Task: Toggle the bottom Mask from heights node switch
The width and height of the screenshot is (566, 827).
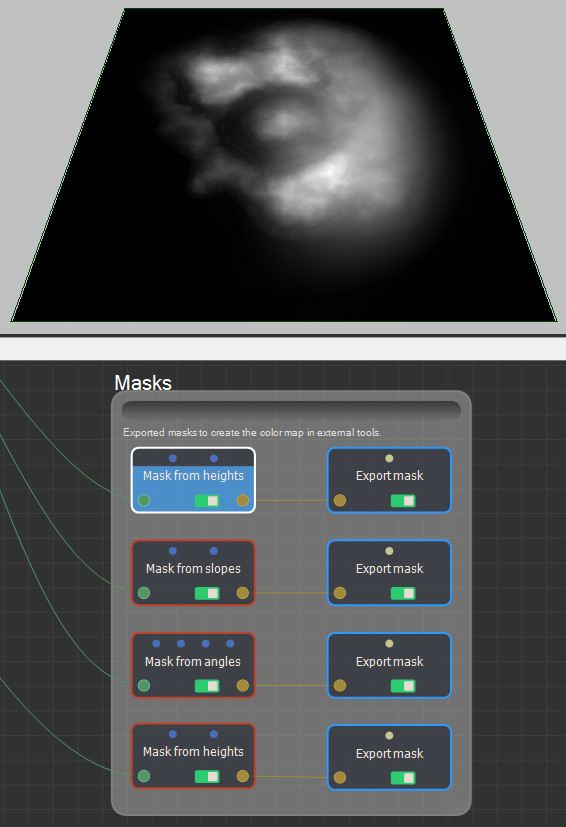Action: (x=207, y=776)
